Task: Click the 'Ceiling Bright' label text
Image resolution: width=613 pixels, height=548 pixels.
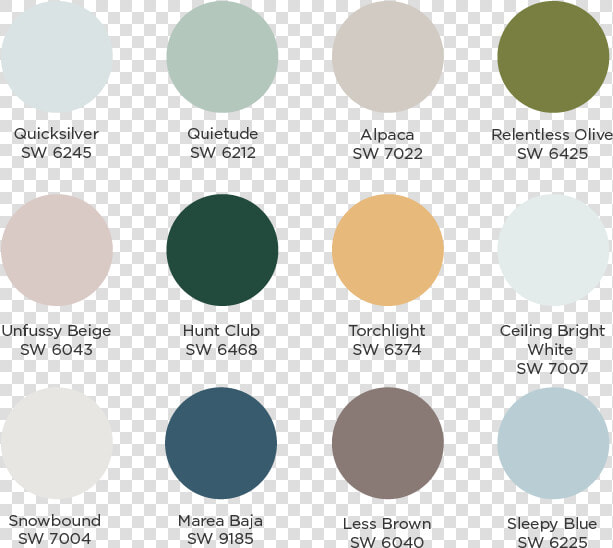Action: click(552, 331)
